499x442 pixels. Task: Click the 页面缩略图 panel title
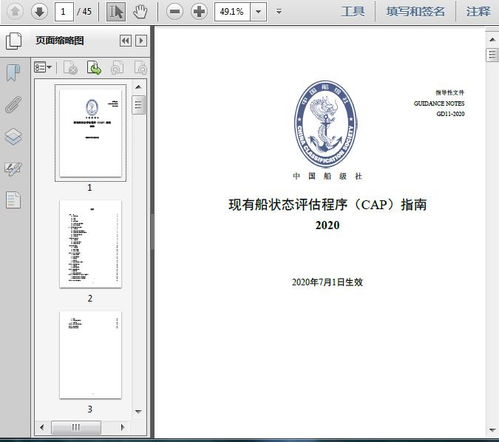tap(60, 41)
